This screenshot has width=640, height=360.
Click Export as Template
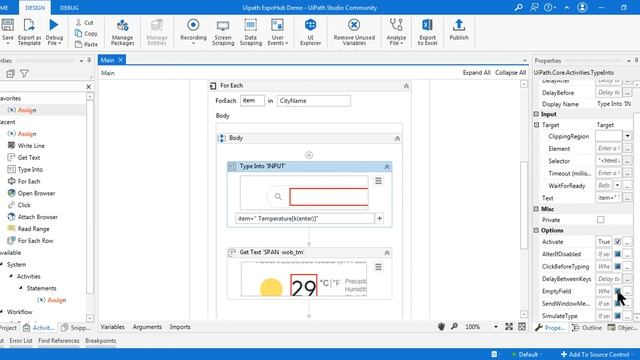point(29,32)
